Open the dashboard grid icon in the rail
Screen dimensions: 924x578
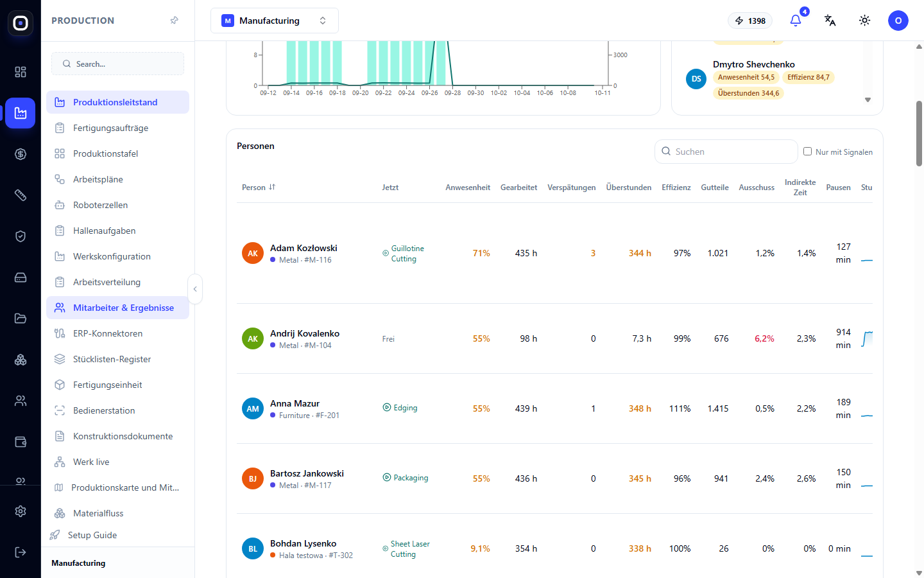[x=21, y=72]
